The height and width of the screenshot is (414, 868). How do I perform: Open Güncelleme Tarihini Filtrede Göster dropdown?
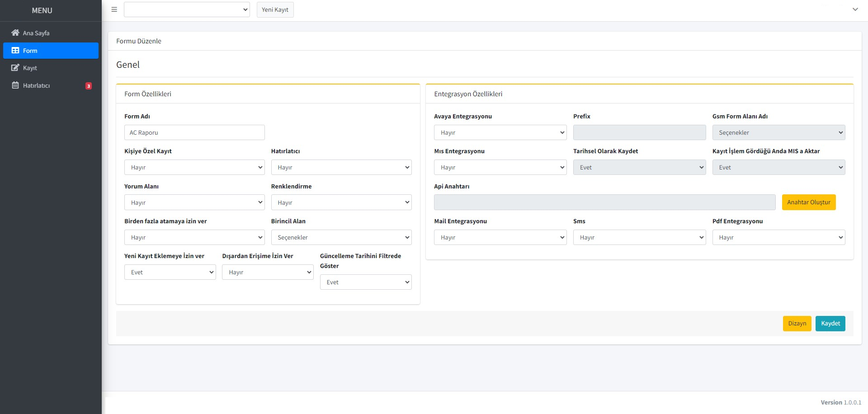point(366,282)
